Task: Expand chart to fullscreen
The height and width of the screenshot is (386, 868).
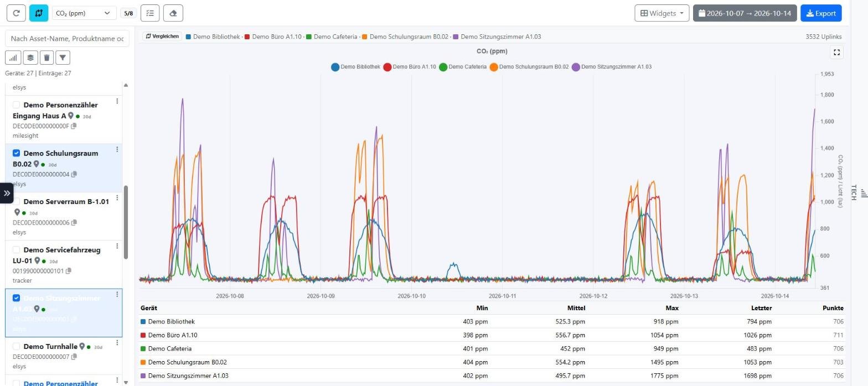Action: point(837,53)
